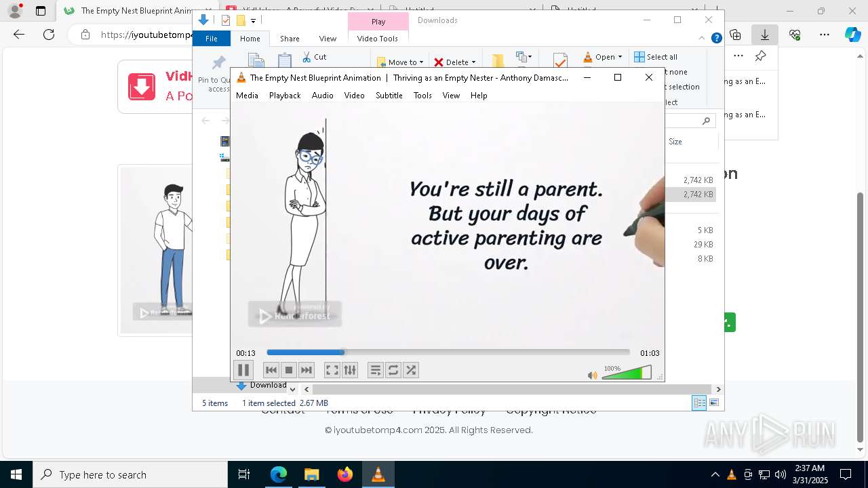Toggle random shuffle playback
The width and height of the screenshot is (868, 488).
click(x=411, y=370)
